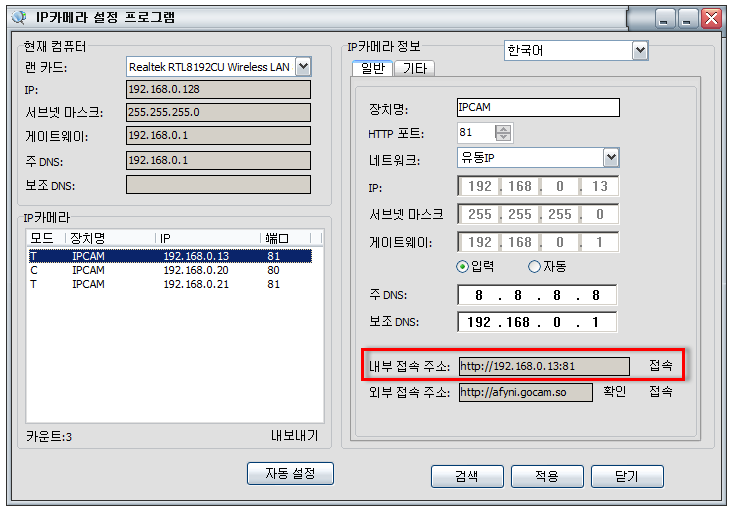The height and width of the screenshot is (510, 733).
Task: Click the 장치명 IPCAM input field
Action: coord(538,108)
